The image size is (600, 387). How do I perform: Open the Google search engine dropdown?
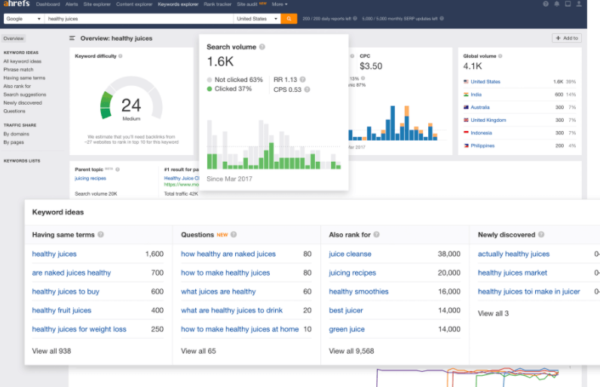(24, 18)
